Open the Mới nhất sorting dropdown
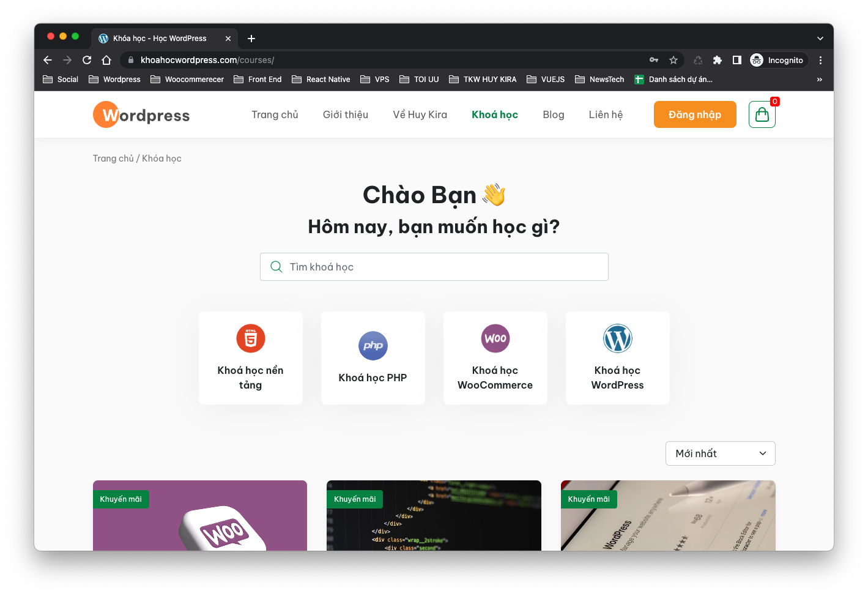Screen dimensions: 868x596 coord(720,453)
